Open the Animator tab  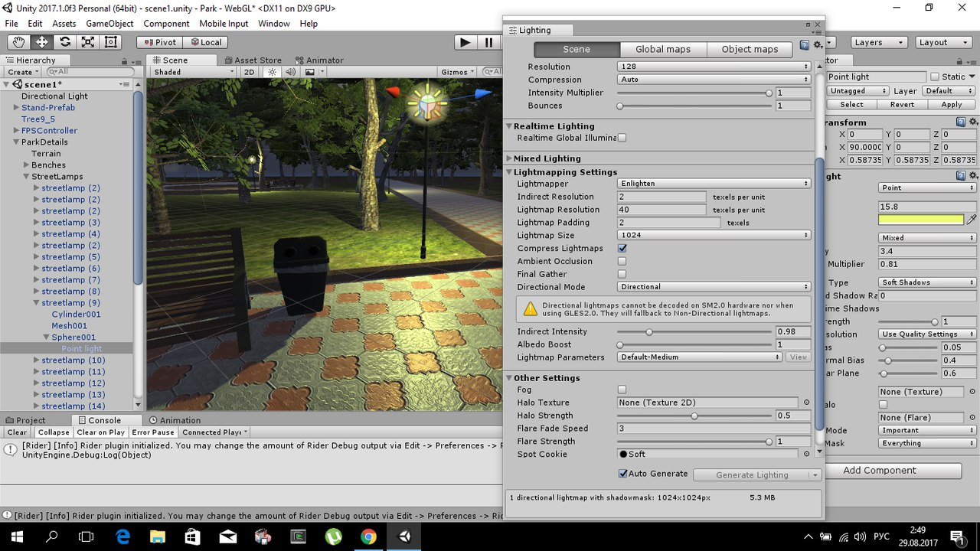tap(319, 60)
